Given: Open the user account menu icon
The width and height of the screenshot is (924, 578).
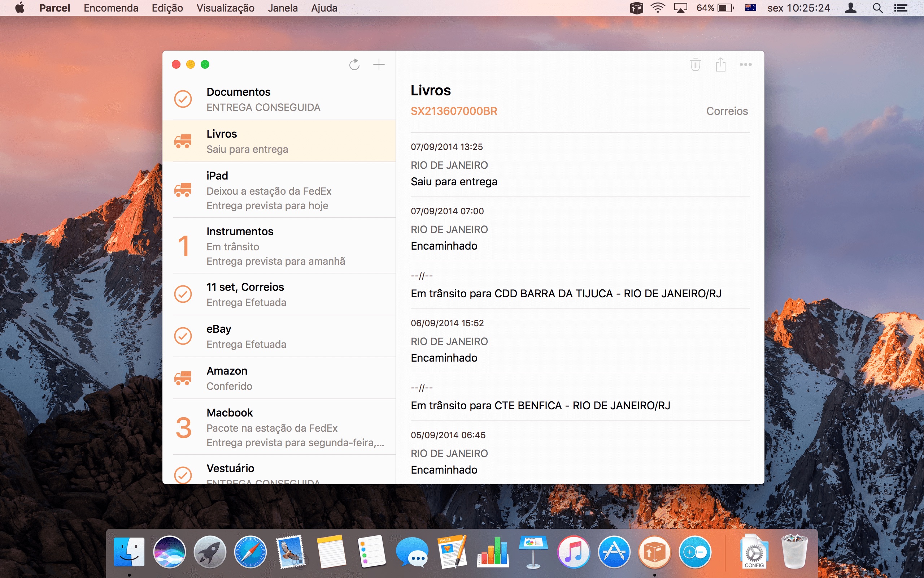Looking at the screenshot, I should [851, 8].
